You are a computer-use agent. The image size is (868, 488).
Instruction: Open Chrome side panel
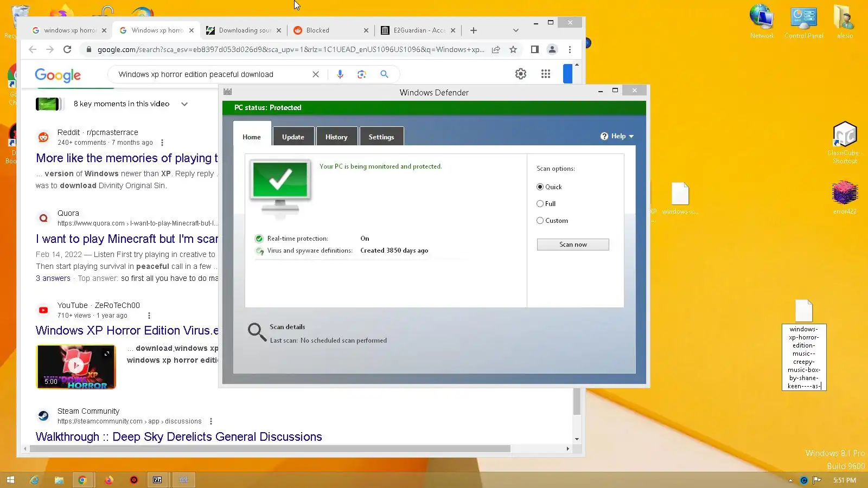pyautogui.click(x=534, y=49)
